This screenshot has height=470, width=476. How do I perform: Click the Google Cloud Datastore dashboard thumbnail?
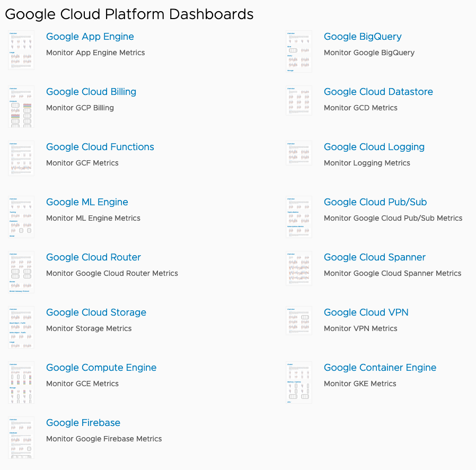299,101
